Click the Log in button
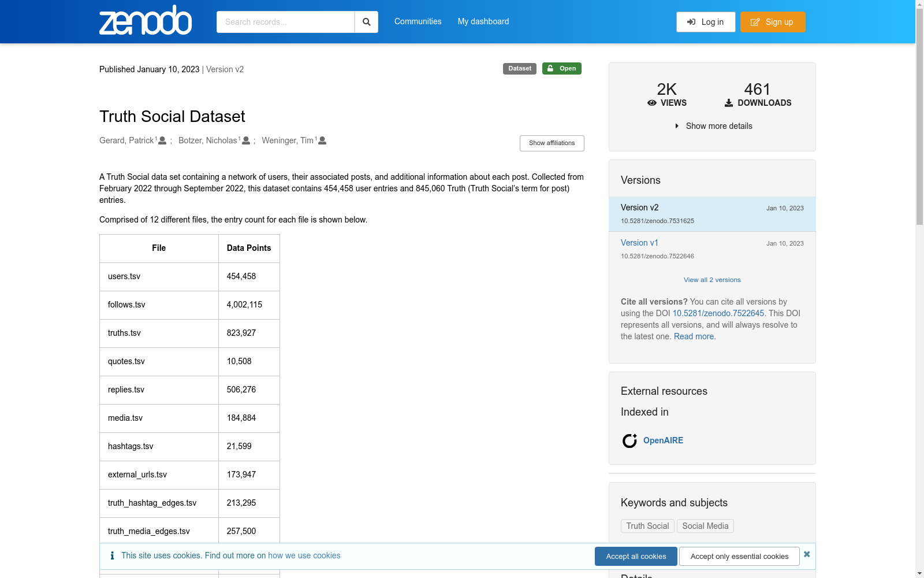 (x=706, y=22)
